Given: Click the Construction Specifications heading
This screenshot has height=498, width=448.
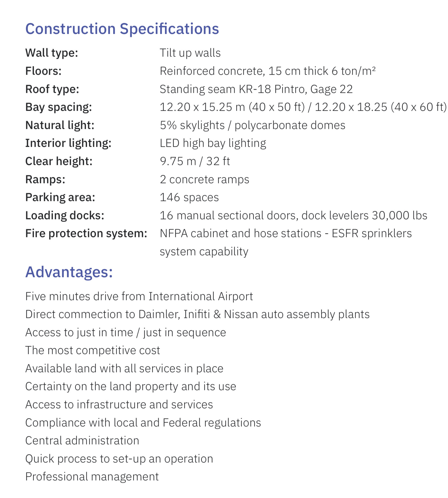Looking at the screenshot, I should [x=122, y=29].
